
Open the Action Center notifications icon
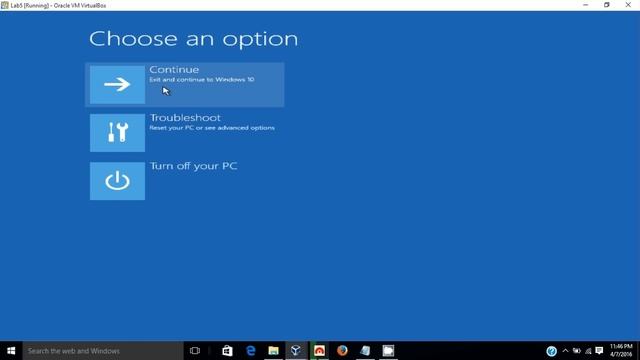[599, 351]
